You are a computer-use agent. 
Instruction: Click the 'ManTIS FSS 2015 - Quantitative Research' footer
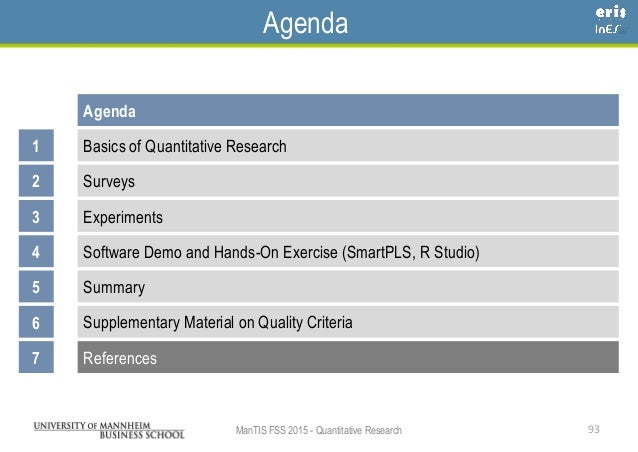click(x=319, y=430)
